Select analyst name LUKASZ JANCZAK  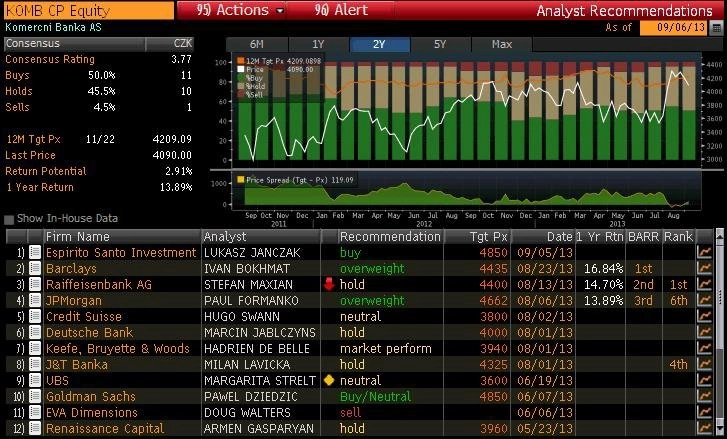tap(252, 253)
